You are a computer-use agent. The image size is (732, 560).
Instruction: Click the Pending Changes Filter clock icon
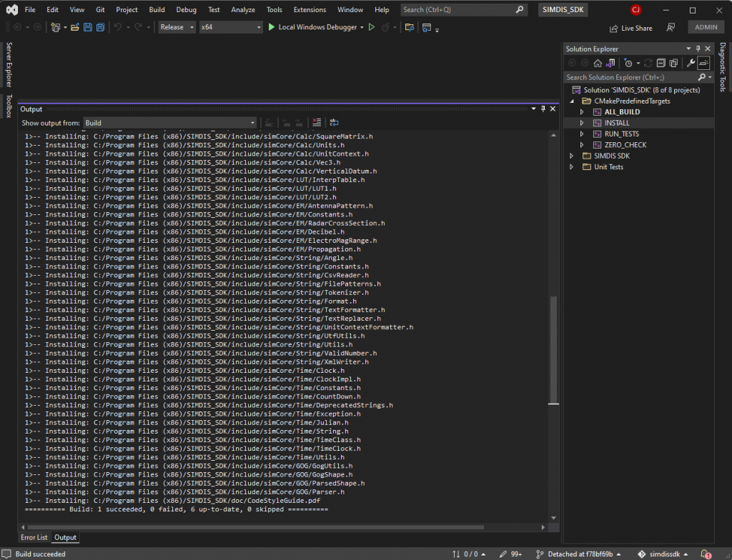(628, 63)
